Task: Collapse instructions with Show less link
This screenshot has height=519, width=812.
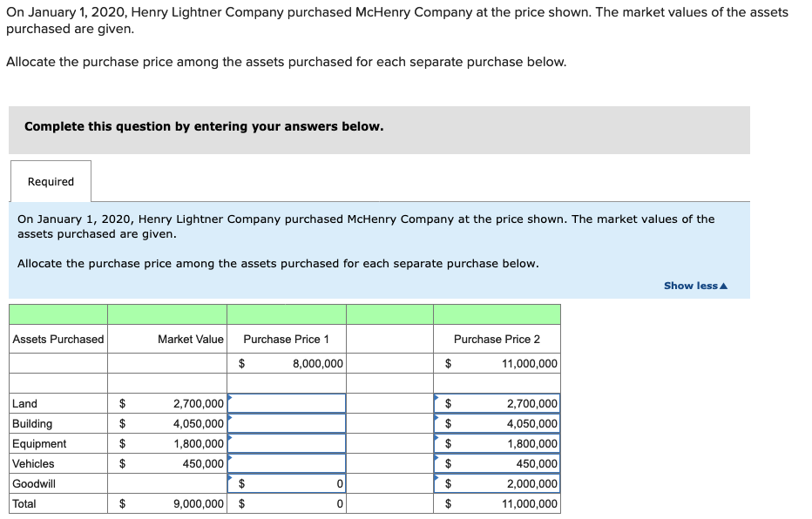Action: [x=695, y=286]
